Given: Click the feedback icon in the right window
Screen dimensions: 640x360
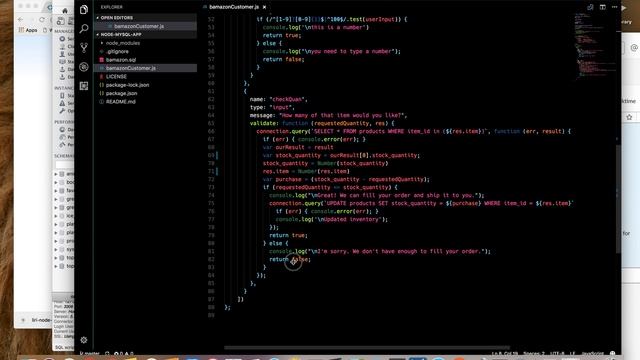Looking at the screenshot, I should 634,48.
